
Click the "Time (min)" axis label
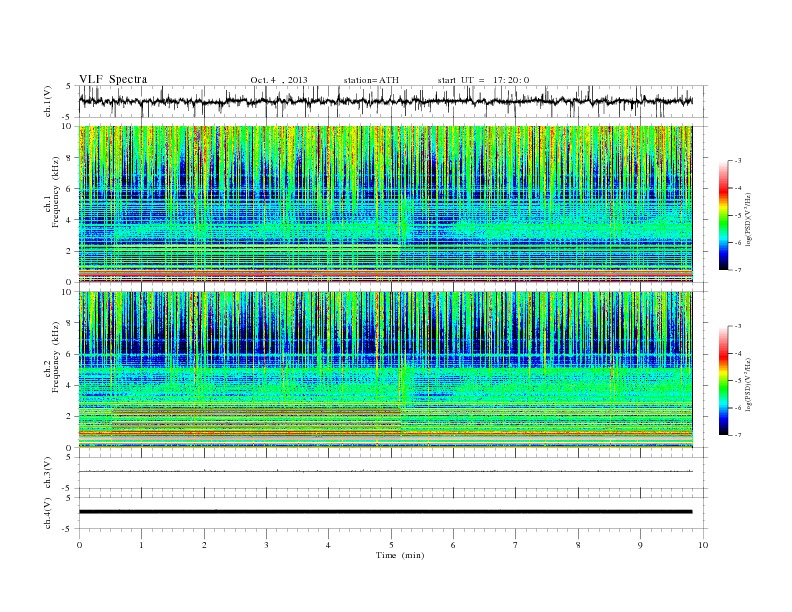[x=400, y=555]
